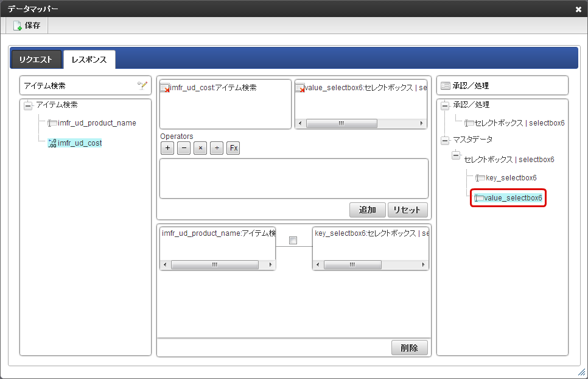Select value_selectbox6 in the right tree

click(513, 198)
